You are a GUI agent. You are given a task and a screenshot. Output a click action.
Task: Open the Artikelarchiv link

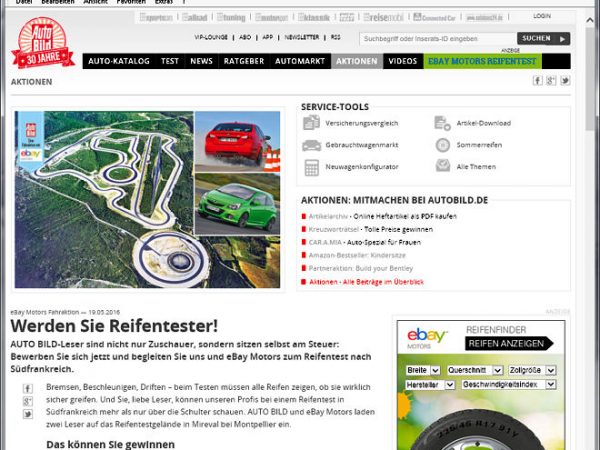coord(328,217)
